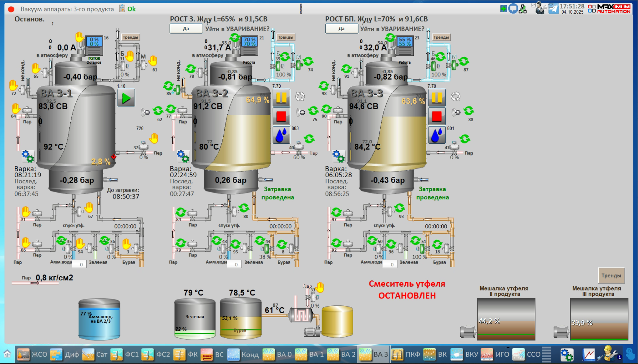Toggle manual-mode hand on valve 72
This screenshot has height=364, width=638.
13,85
